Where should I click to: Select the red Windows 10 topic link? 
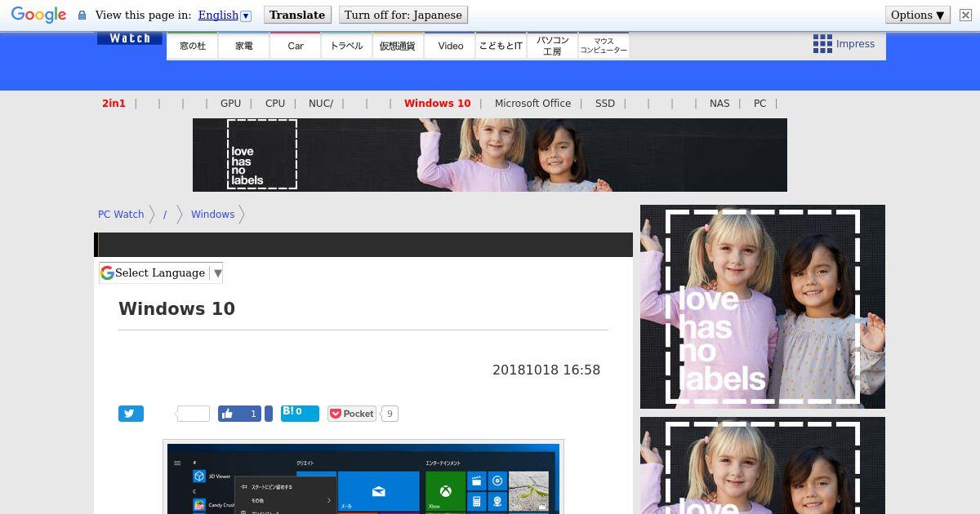(x=437, y=104)
